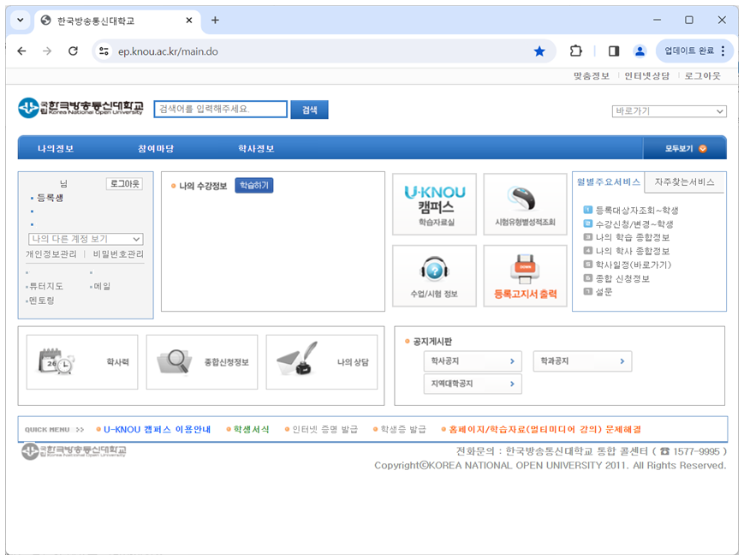Open a new browser tab
Viewport: 744px width, 560px height.
click(x=215, y=20)
